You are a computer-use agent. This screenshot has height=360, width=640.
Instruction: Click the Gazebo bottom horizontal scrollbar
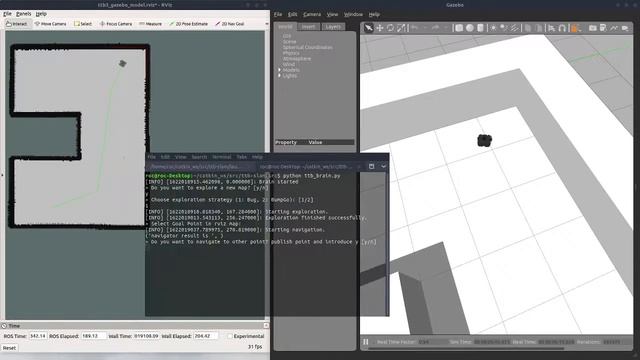[466, 349]
